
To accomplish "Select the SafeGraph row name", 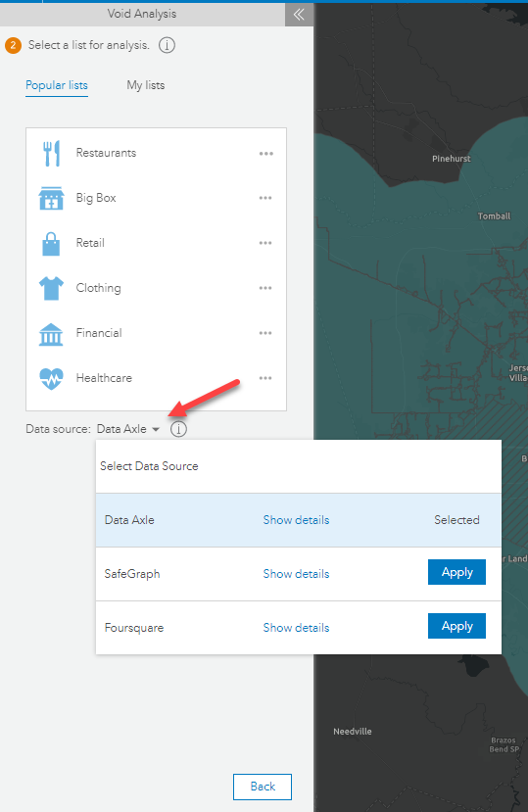I will (x=132, y=574).
